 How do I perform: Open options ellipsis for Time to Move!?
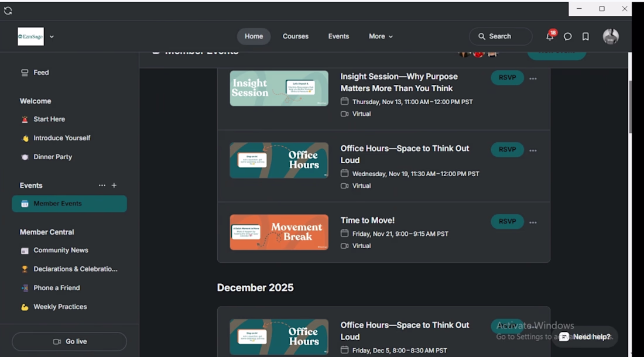(533, 222)
